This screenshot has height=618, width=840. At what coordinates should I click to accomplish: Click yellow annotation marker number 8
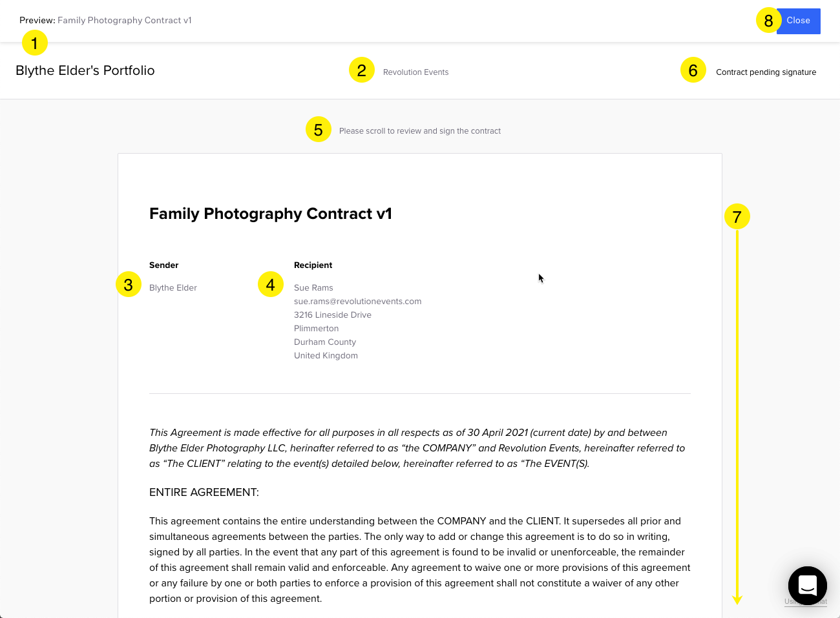tap(768, 21)
